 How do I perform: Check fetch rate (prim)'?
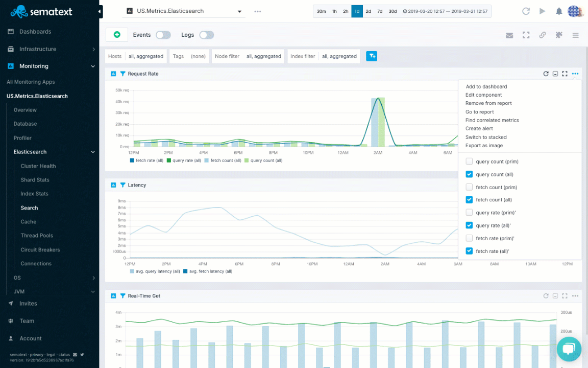point(469,238)
